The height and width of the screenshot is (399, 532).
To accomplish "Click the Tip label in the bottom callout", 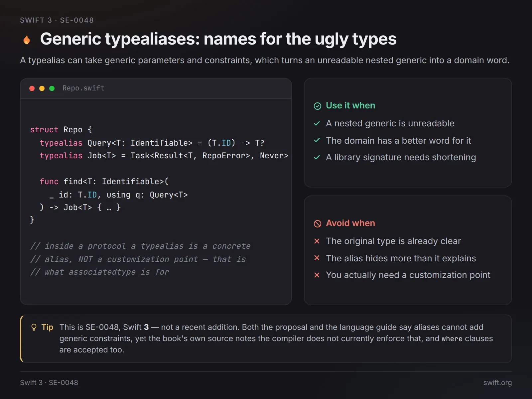I will pos(47,327).
